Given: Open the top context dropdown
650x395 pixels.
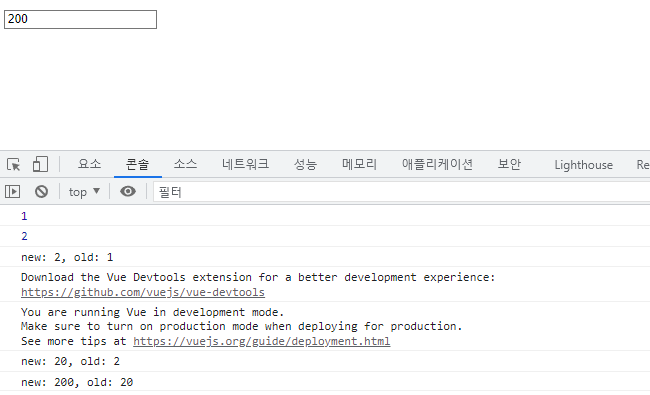Looking at the screenshot, I should 84,191.
